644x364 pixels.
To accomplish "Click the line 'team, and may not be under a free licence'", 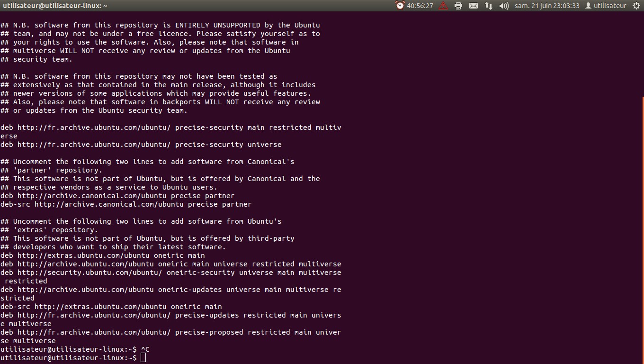I will (160, 34).
